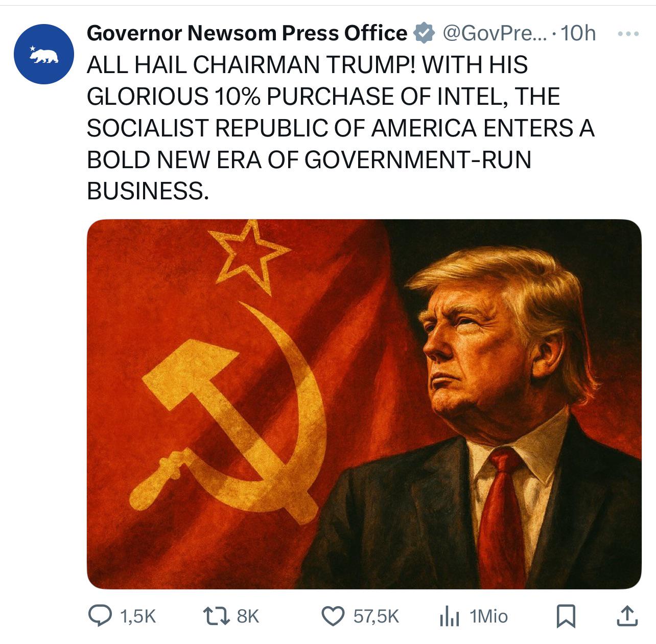The image size is (656, 644).
Task: Click the 1Mio views count
Action: (x=488, y=616)
